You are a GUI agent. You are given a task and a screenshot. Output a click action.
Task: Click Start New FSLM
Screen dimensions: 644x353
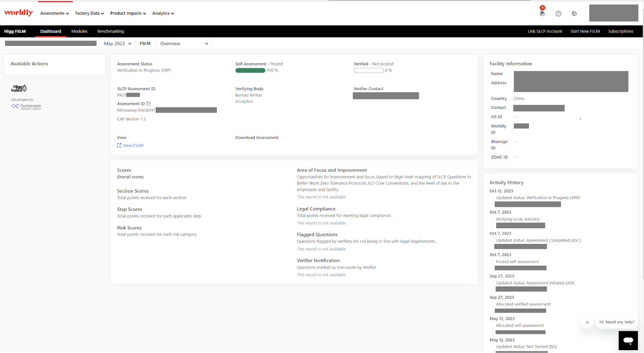(585, 31)
